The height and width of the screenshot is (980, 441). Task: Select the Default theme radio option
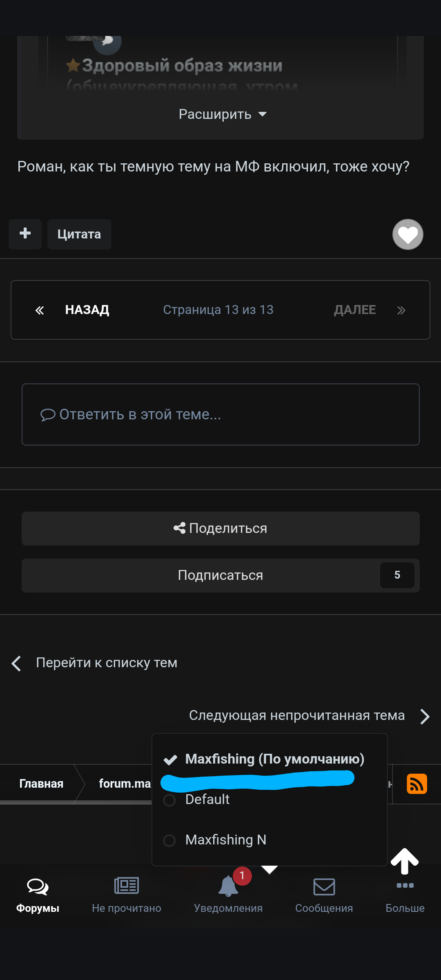tap(169, 800)
